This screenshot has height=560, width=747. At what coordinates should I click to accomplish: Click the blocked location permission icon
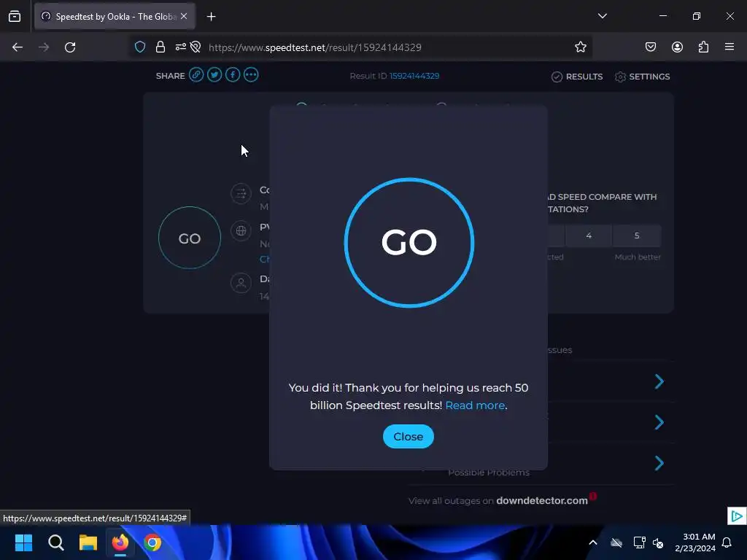pyautogui.click(x=196, y=47)
